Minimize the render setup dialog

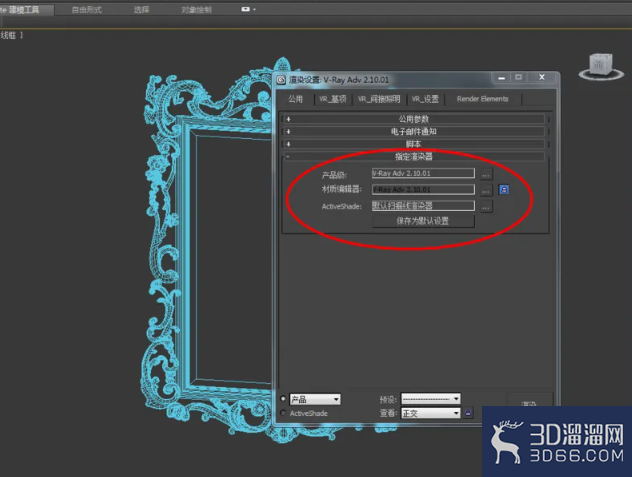click(x=501, y=77)
